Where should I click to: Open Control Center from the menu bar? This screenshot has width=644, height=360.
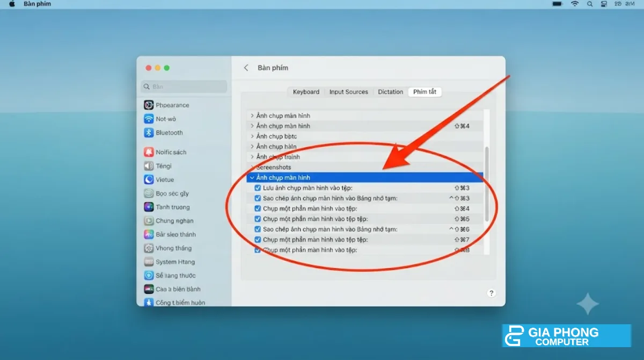(604, 4)
